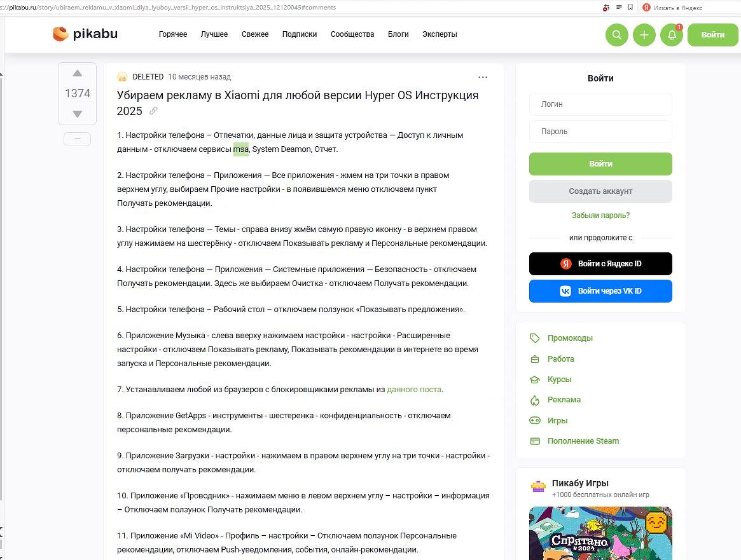This screenshot has height=560, width=741.
Task: Open Пикабу Игры game thumbnail
Action: pos(600,533)
